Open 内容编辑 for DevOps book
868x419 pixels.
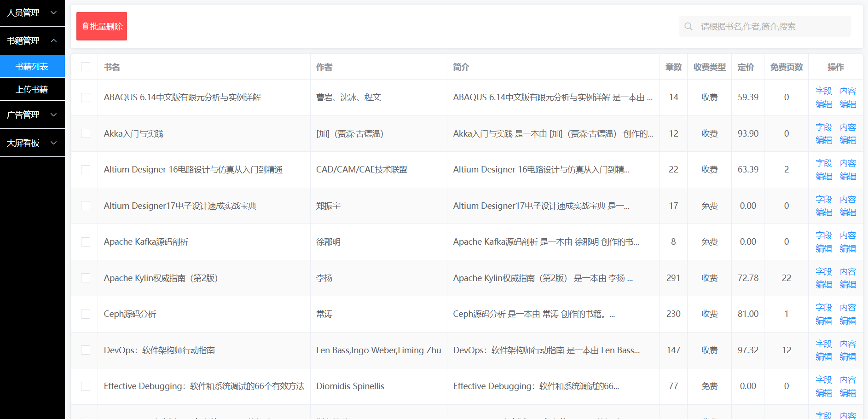click(848, 350)
